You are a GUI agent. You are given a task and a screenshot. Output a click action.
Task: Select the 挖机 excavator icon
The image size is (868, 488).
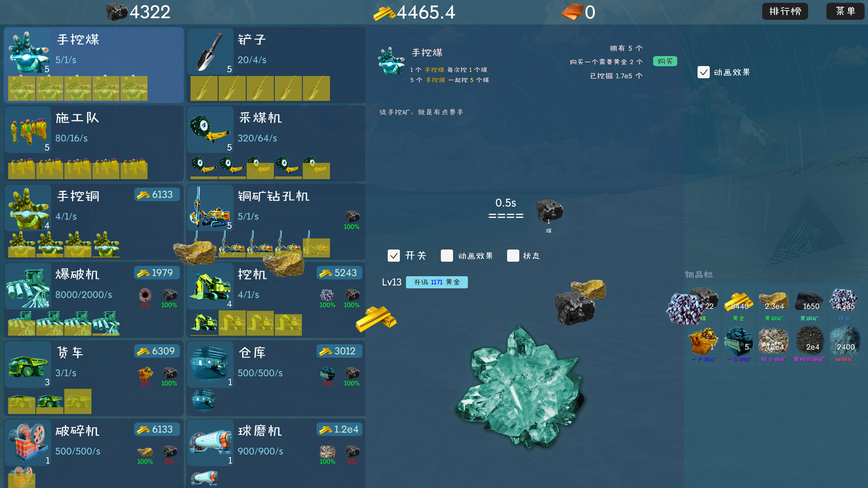(210, 286)
